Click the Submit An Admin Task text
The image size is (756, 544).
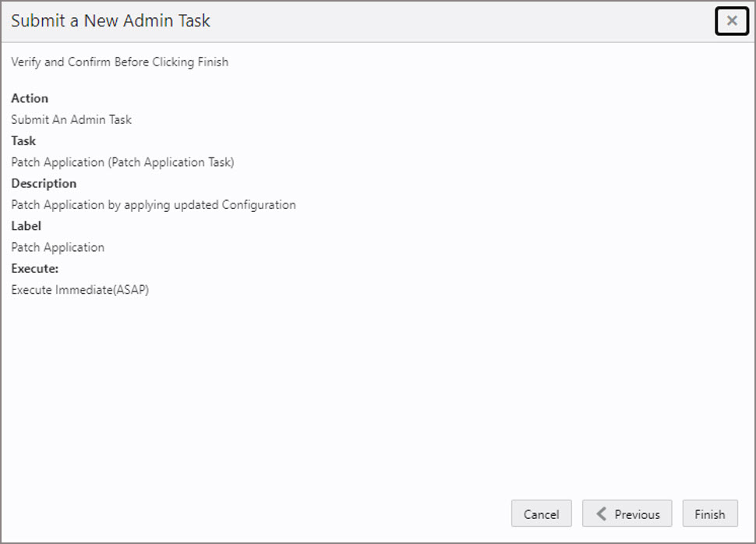point(71,119)
